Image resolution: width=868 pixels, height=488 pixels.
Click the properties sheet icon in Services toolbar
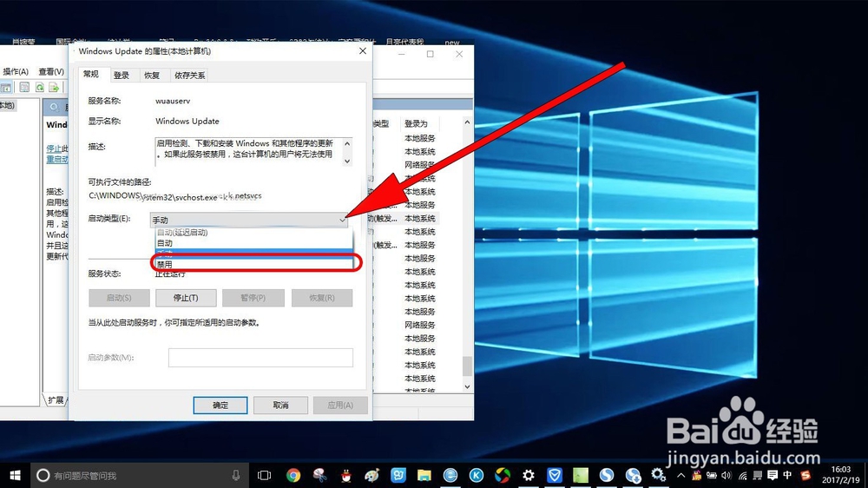coord(24,87)
